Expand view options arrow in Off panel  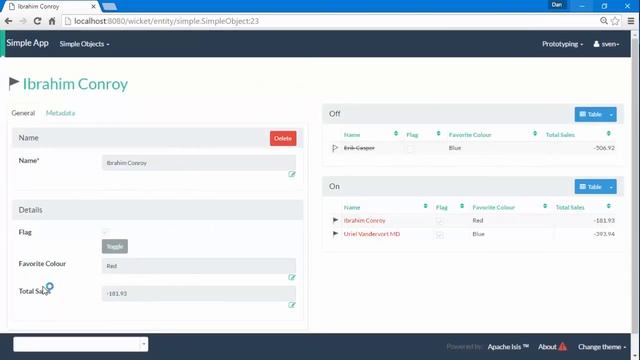tap(611, 115)
